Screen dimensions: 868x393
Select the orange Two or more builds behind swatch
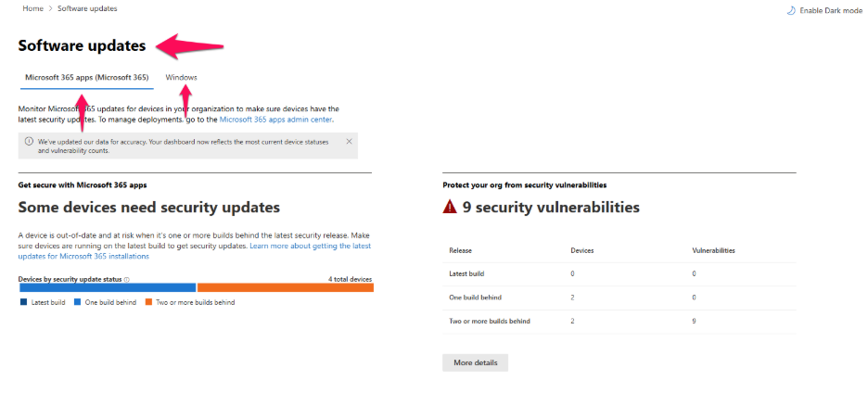coord(148,302)
